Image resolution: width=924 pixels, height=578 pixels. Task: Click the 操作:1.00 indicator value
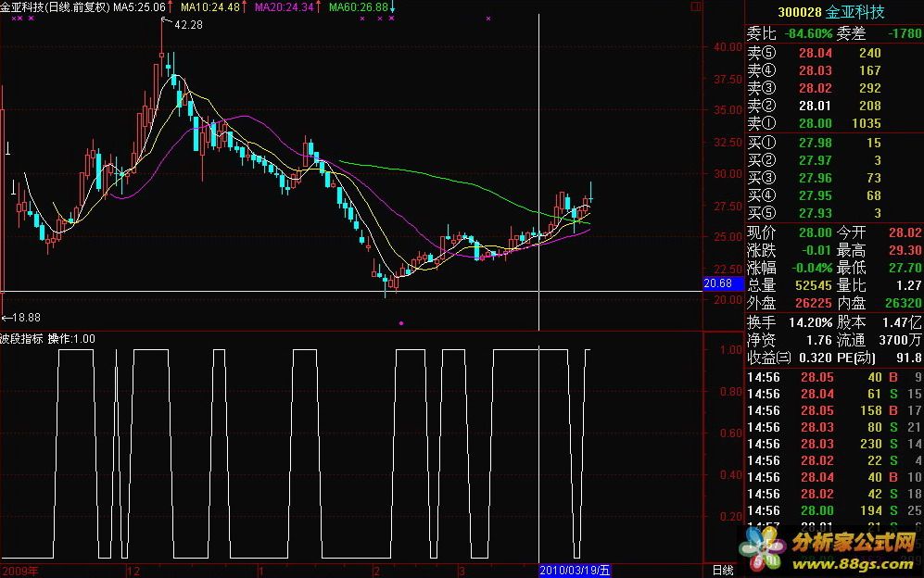click(x=71, y=339)
